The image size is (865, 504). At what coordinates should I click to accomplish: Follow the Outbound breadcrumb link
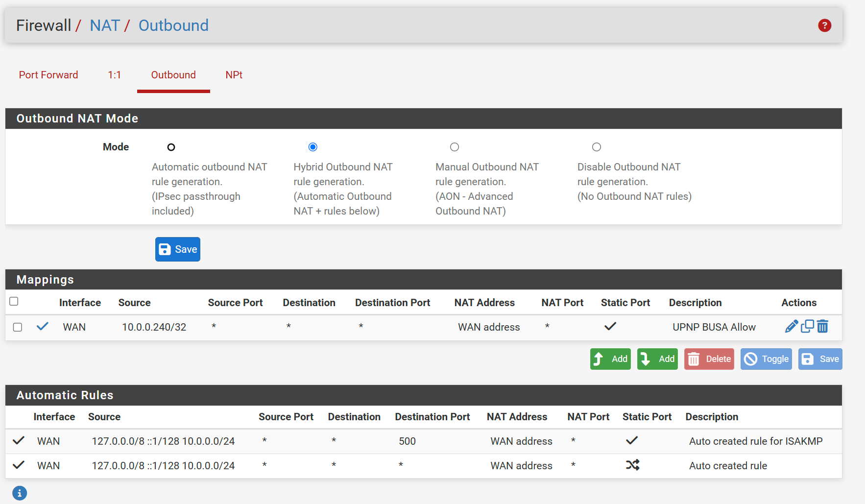pos(173,25)
